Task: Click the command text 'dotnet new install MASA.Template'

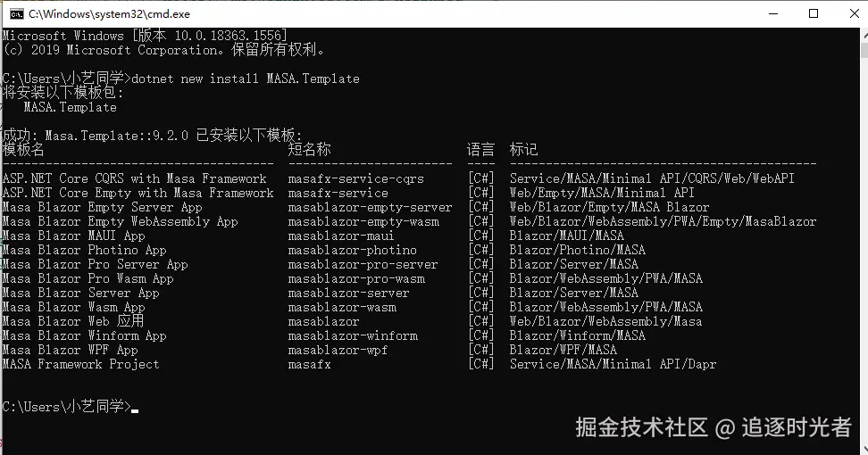Action: [x=246, y=79]
